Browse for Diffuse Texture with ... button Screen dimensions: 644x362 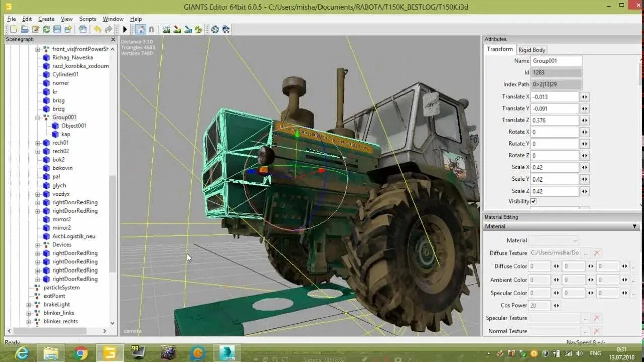click(585, 253)
